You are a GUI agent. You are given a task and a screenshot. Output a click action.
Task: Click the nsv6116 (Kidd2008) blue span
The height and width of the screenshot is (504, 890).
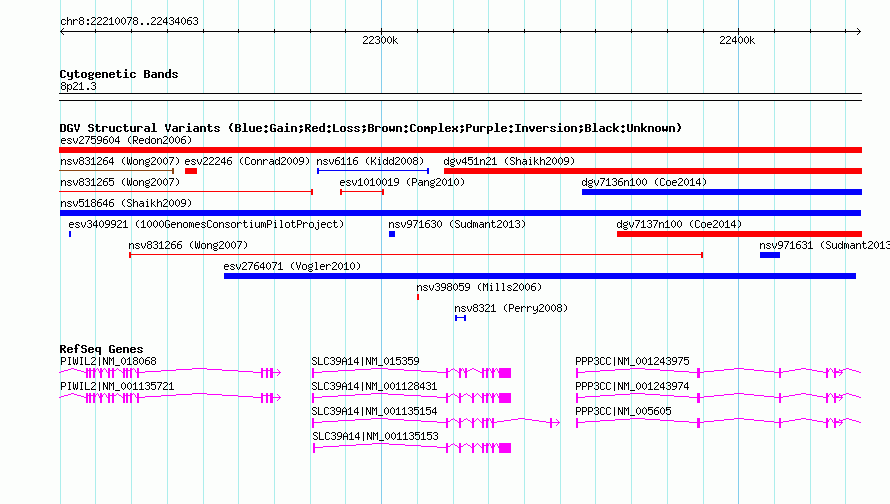click(373, 171)
